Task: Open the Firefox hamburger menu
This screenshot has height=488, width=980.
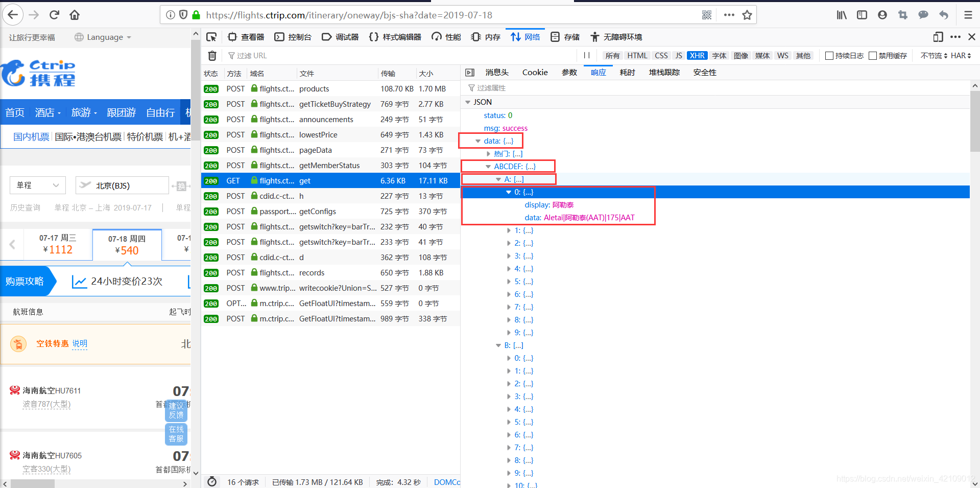Action: coord(968,15)
